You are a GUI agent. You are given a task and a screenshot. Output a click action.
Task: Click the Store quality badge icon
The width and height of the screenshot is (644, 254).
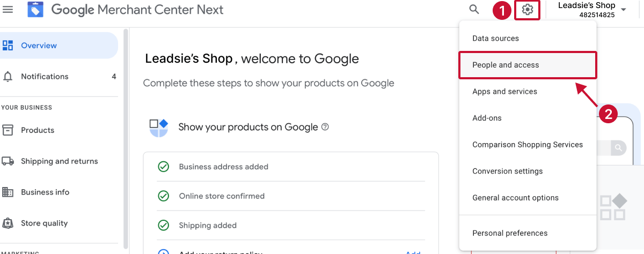pyautogui.click(x=8, y=223)
